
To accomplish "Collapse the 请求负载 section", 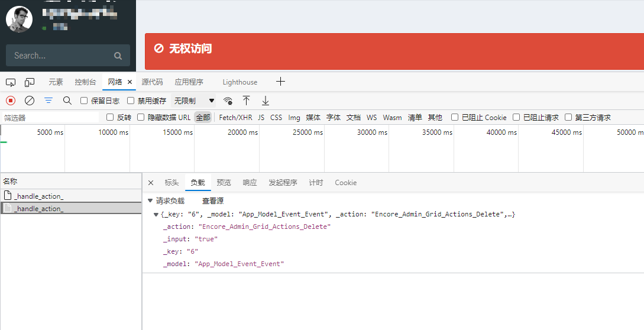I will (x=150, y=200).
